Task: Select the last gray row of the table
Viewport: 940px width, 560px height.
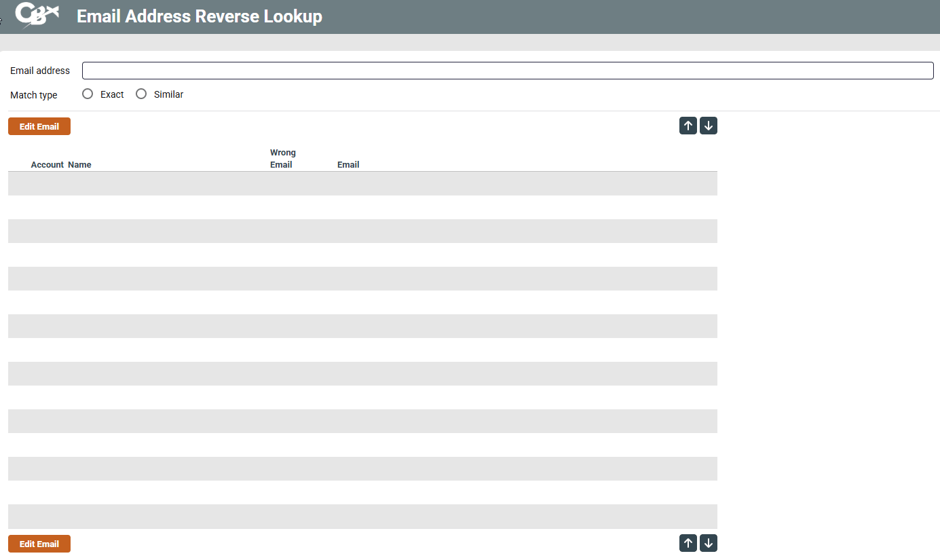Action: [x=362, y=516]
